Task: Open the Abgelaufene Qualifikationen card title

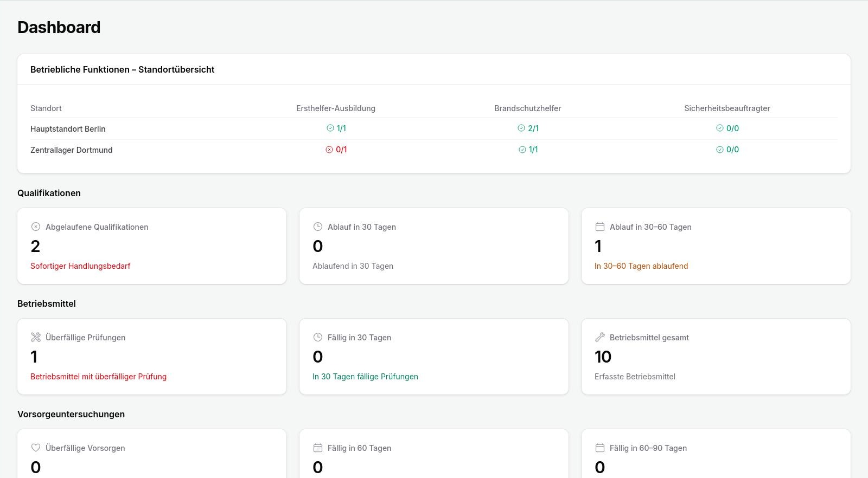Action: [x=97, y=227]
